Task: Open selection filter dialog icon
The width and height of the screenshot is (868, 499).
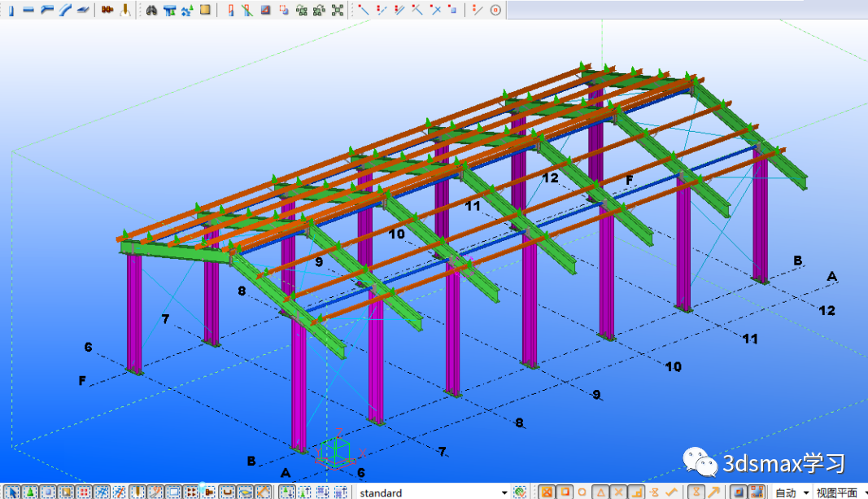Action: pos(520,492)
